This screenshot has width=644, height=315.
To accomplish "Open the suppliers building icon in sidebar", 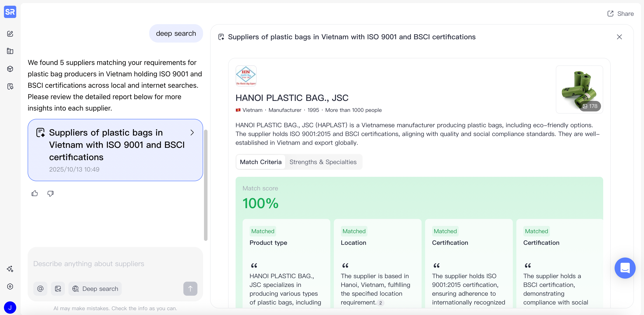I will tap(10, 51).
